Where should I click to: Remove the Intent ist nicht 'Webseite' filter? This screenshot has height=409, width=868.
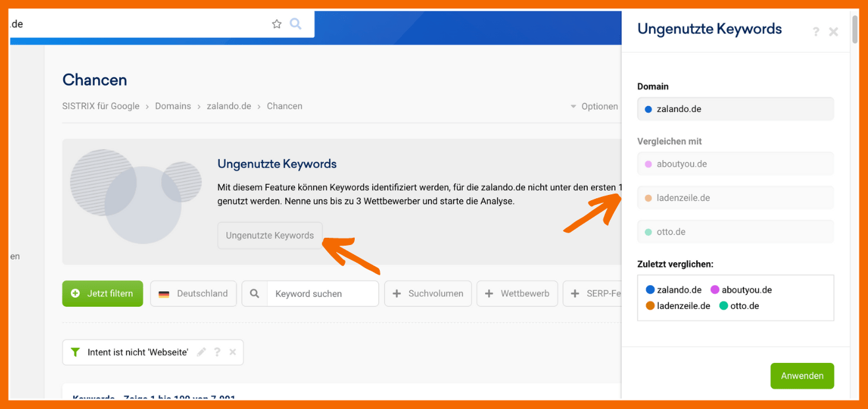point(232,352)
